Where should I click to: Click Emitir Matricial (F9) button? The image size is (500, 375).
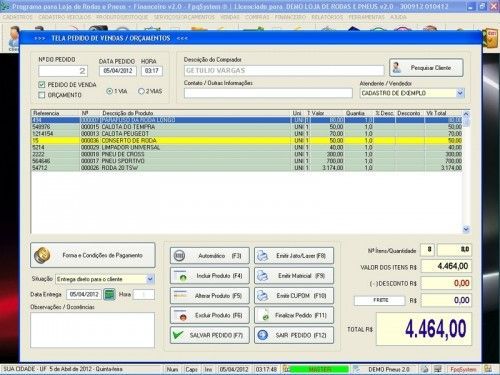tap(294, 276)
